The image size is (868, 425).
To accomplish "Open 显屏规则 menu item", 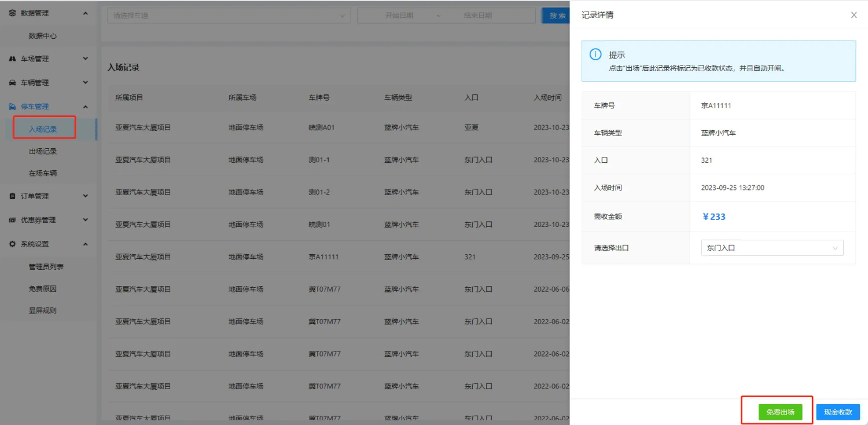I will (x=43, y=310).
